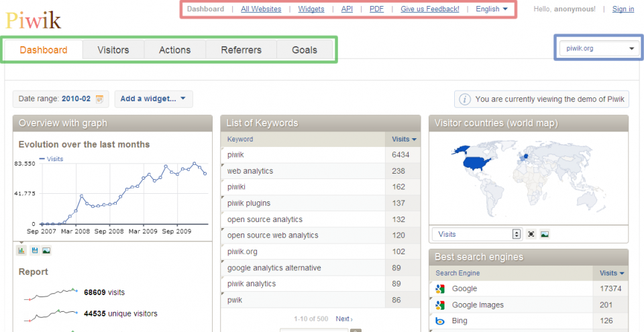Screen dimensions: 644x332
Task: Click the save/export disk icon under the graph
Action: click(34, 250)
